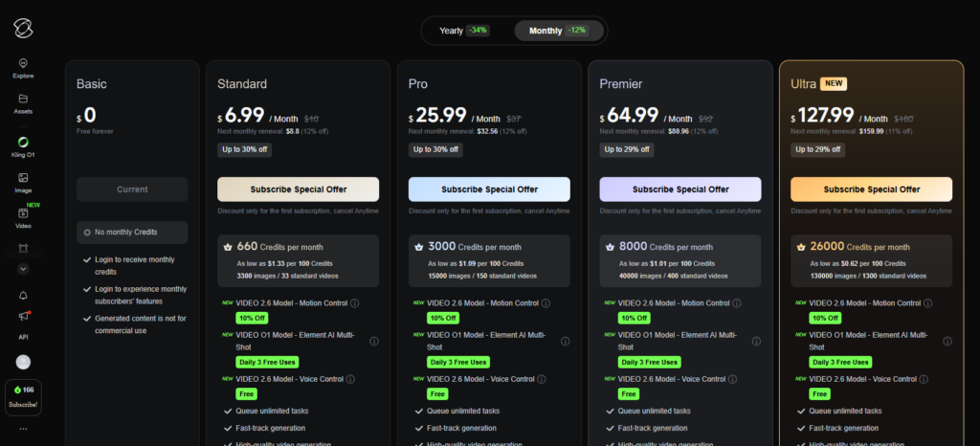The height and width of the screenshot is (446, 980).
Task: Open the three-dot menu at sidebar bottom
Action: pos(23,429)
